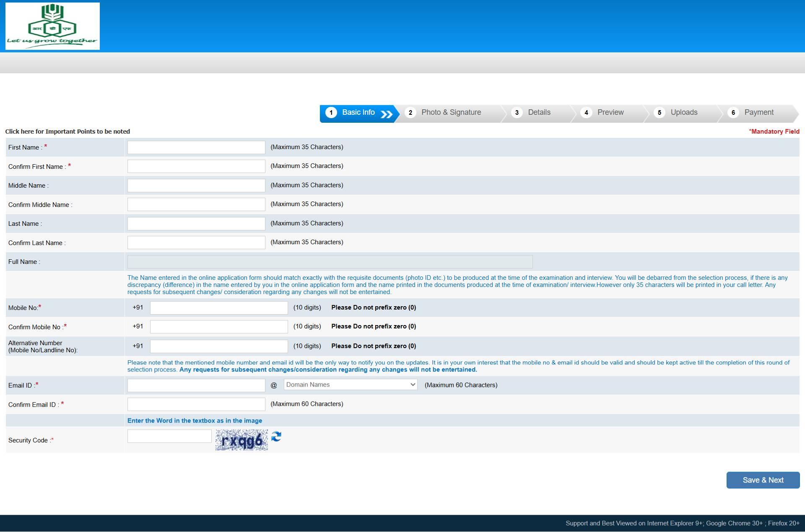The image size is (805, 532).
Task: Switch to the Preview step
Action: 610,113
